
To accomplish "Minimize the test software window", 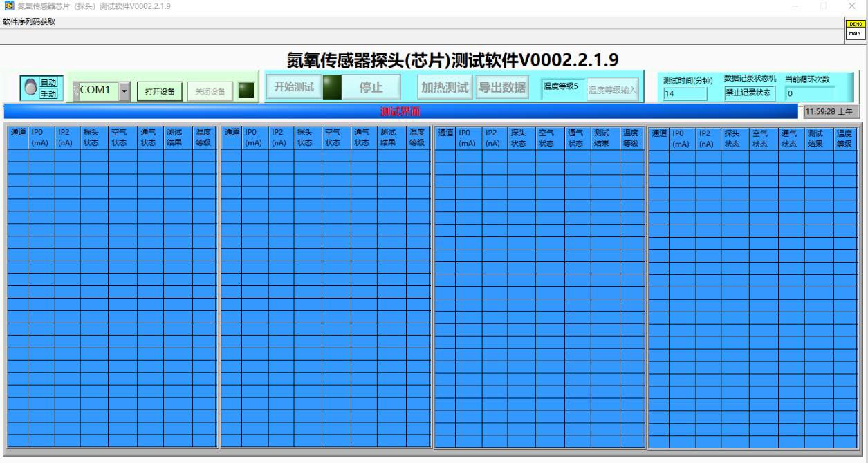I will click(x=795, y=6).
